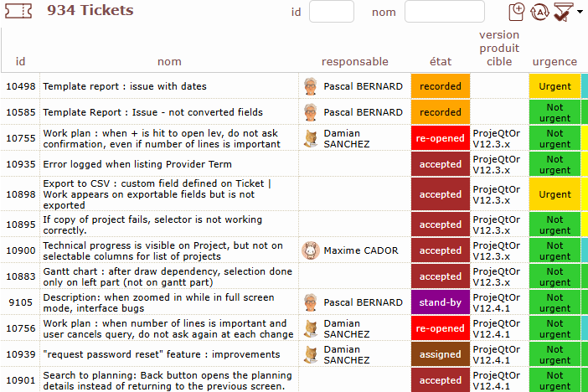The height and width of the screenshot is (392, 588).
Task: Click the responsable column header
Action: [x=354, y=61]
